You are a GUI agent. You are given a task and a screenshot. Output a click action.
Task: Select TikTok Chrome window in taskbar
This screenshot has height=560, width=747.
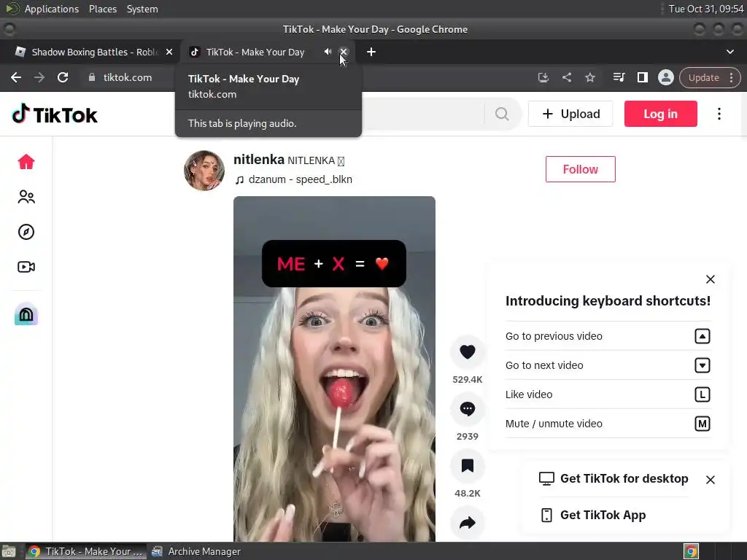pyautogui.click(x=86, y=551)
